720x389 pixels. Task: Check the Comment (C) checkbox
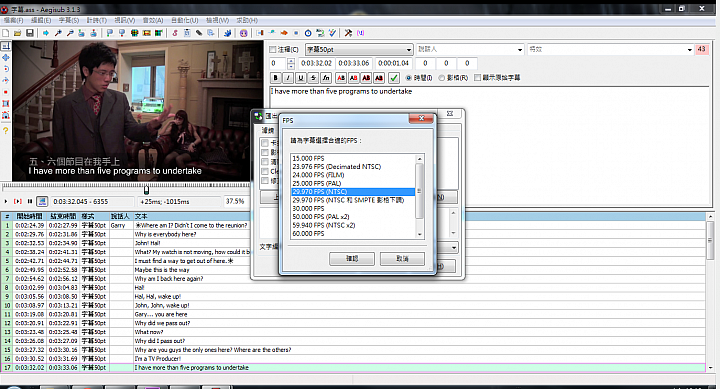tap(273, 49)
